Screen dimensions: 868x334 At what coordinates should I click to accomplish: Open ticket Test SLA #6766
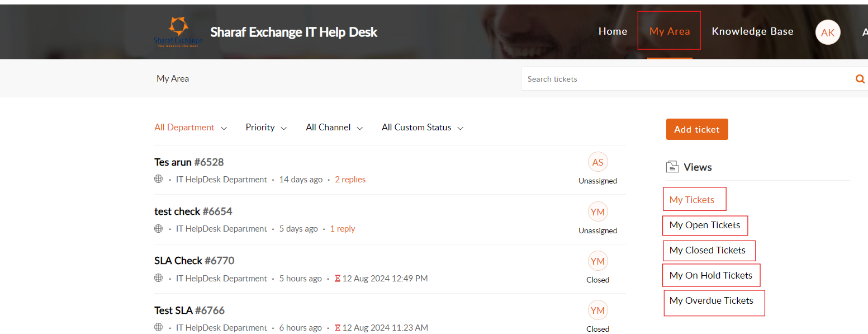189,311
